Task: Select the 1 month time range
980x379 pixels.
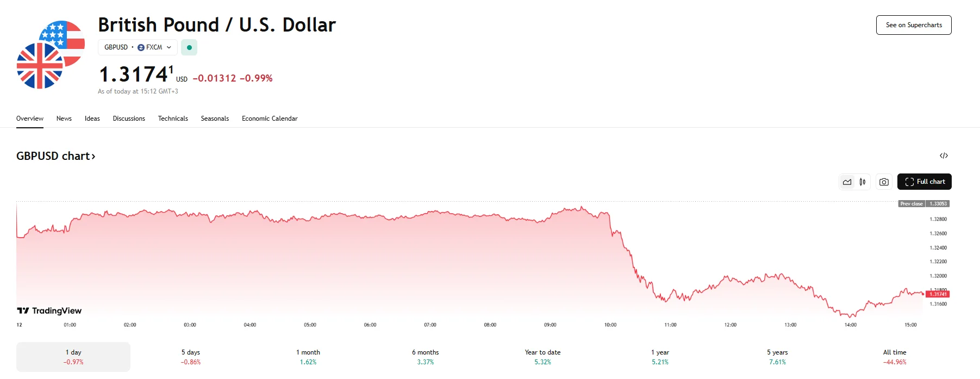Action: click(x=308, y=357)
